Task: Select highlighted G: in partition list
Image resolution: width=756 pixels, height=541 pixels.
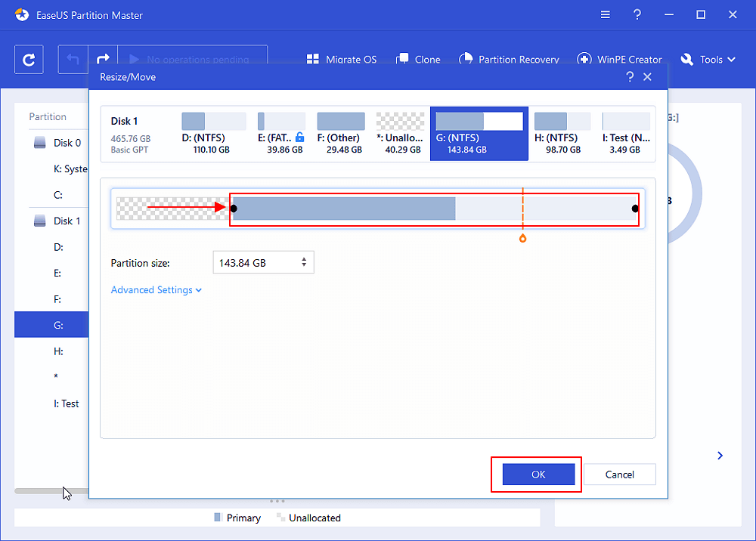Action: tap(51, 325)
